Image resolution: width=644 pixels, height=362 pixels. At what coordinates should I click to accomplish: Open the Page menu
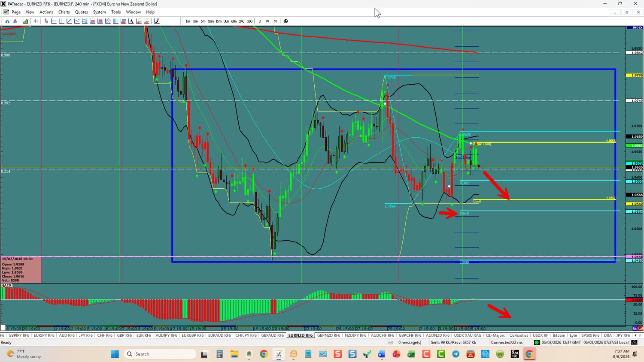pyautogui.click(x=16, y=12)
